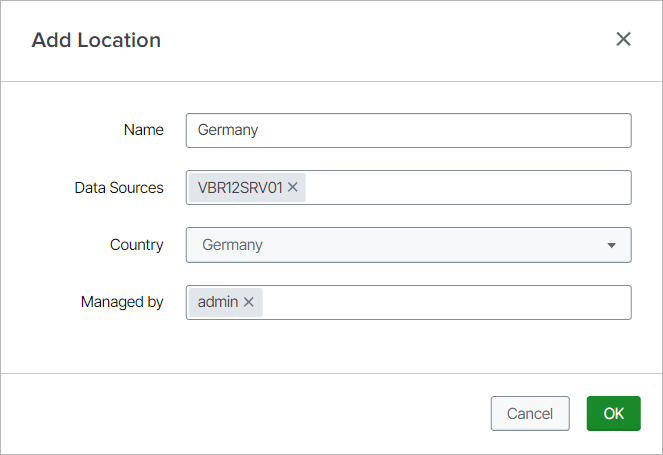Click Germany value in Country selector
Screen dimensions: 663x455
232,245
